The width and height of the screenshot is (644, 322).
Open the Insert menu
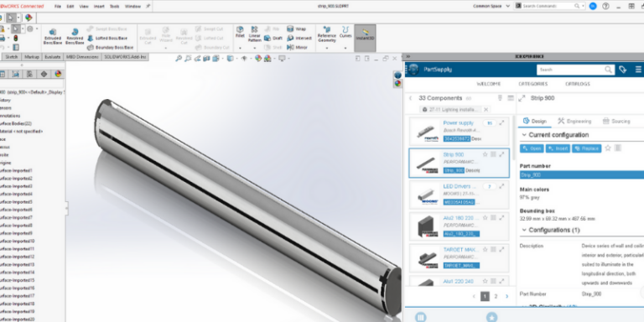(x=99, y=7)
